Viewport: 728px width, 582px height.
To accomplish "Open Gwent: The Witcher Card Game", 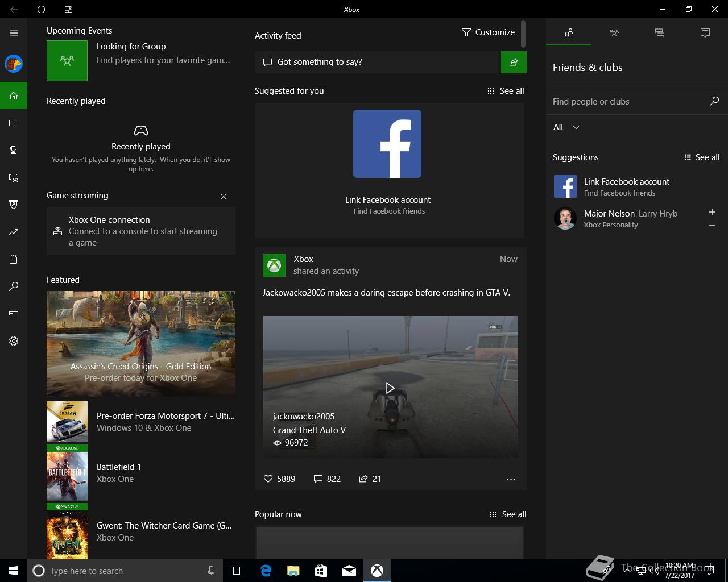I will tap(141, 531).
